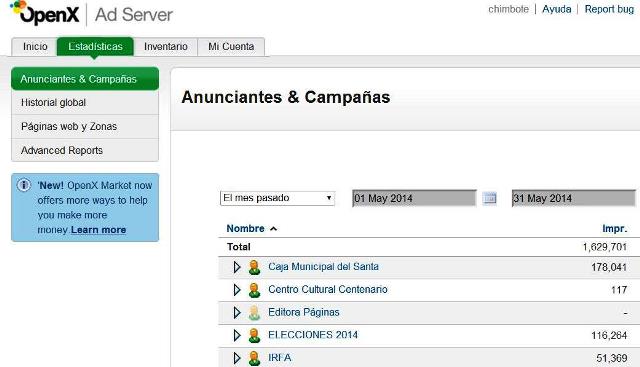Click the Anunciantes & Campañas page heading
This screenshot has width=640, height=367.
click(286, 97)
